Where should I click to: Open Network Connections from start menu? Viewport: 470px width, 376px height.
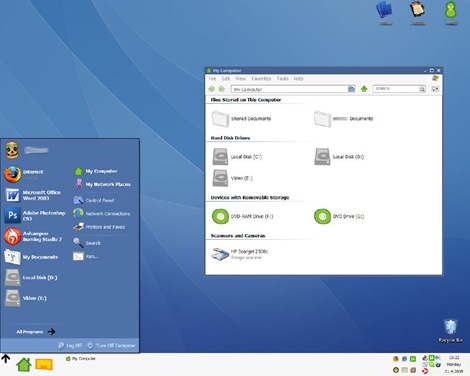click(x=102, y=213)
